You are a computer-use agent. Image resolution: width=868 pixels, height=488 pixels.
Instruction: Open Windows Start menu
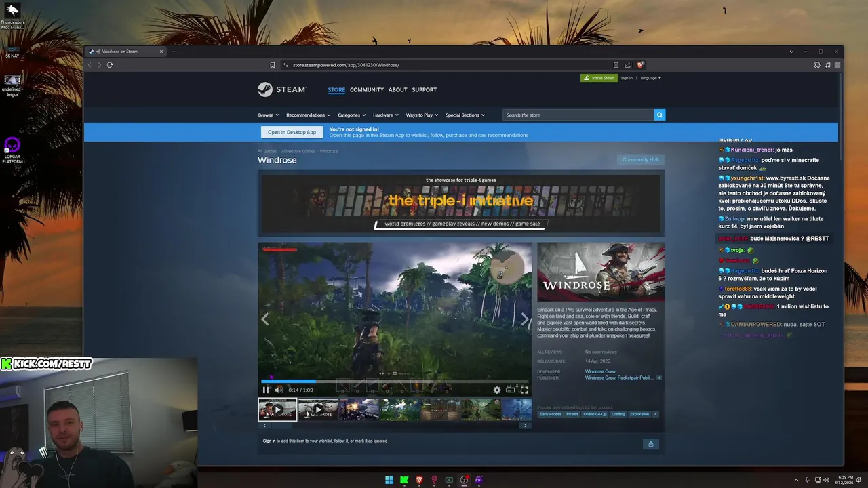(x=389, y=480)
